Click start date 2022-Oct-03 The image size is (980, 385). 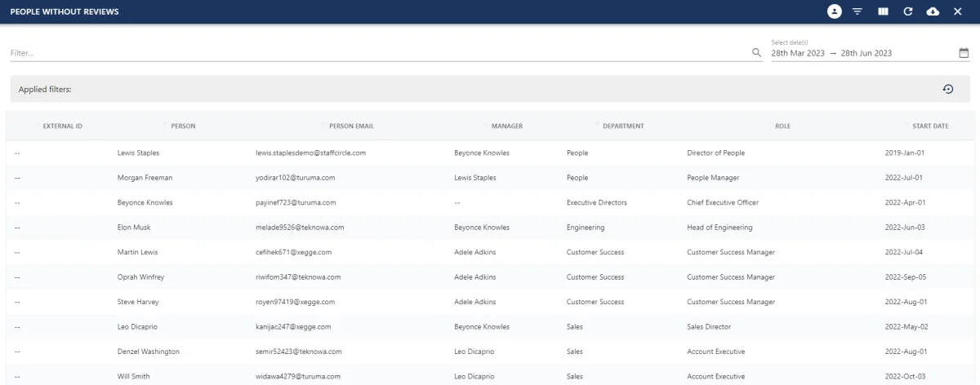click(x=906, y=377)
